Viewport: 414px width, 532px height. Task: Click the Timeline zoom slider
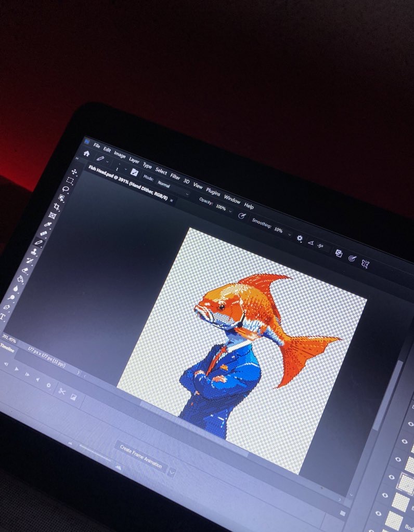coord(95,454)
